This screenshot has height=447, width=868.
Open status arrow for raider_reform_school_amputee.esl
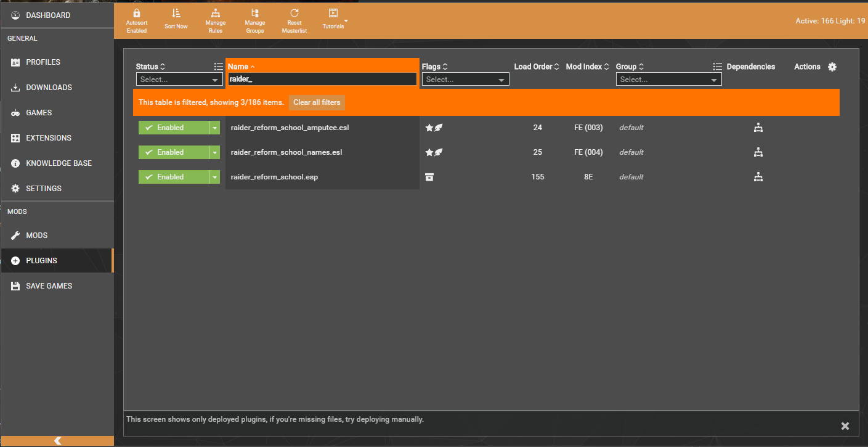tap(214, 128)
